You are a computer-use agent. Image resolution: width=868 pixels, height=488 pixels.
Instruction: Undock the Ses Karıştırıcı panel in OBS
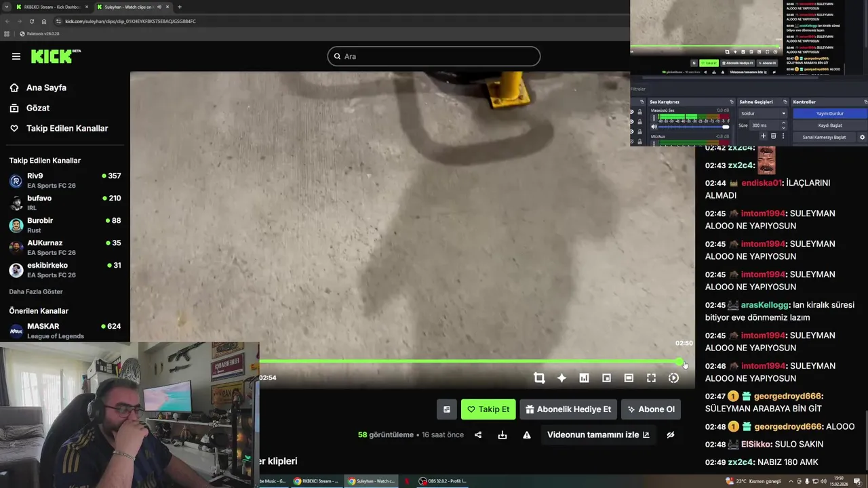click(x=731, y=102)
